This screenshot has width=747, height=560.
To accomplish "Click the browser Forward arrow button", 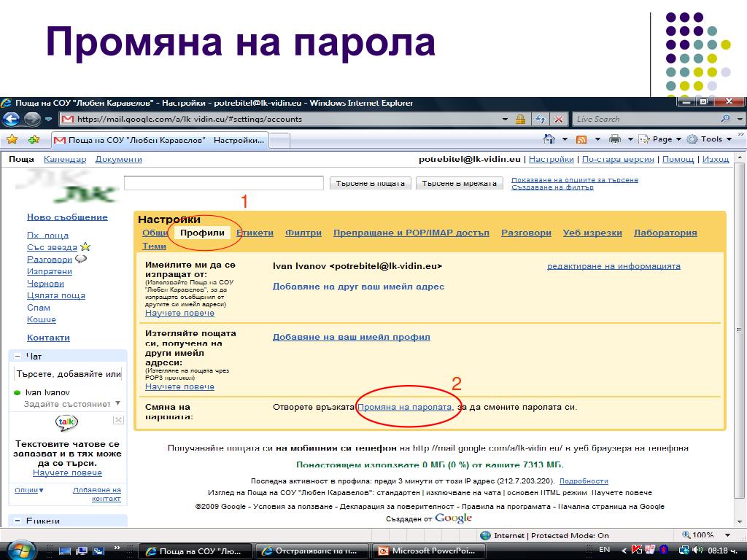I will (x=32, y=119).
